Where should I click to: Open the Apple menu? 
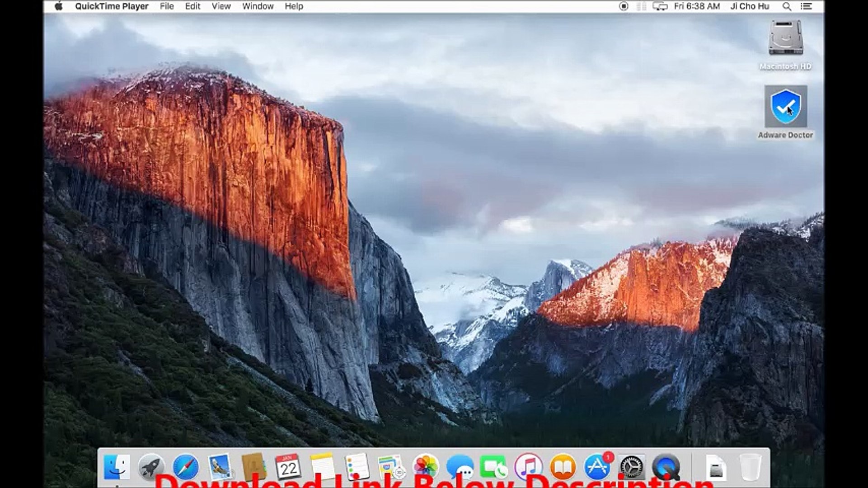coord(59,6)
